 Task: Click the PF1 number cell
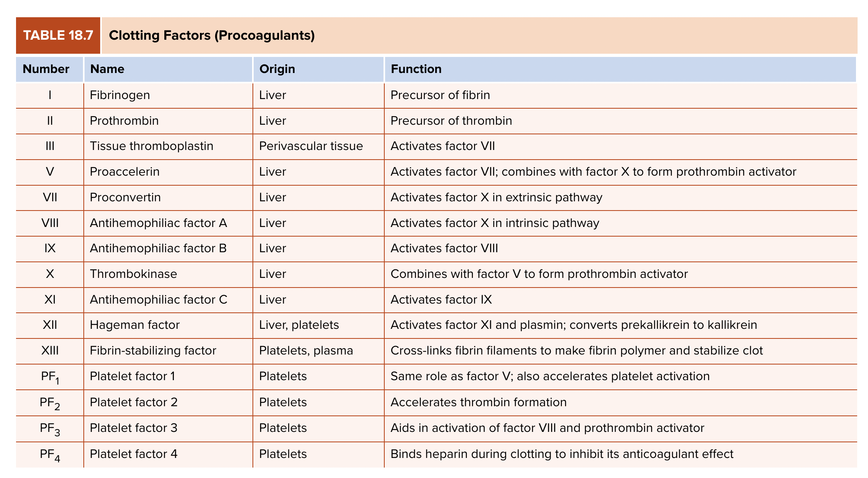coord(50,377)
